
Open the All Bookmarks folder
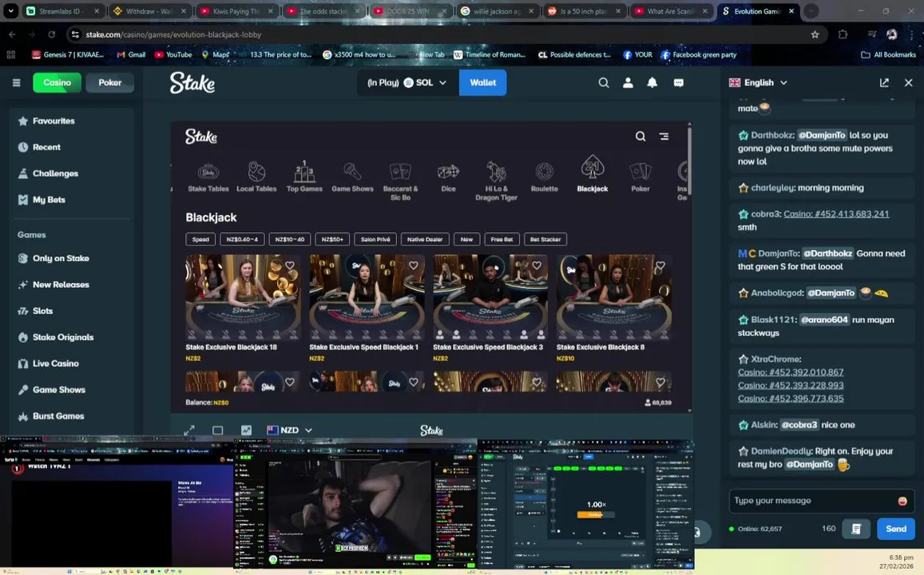pos(889,55)
